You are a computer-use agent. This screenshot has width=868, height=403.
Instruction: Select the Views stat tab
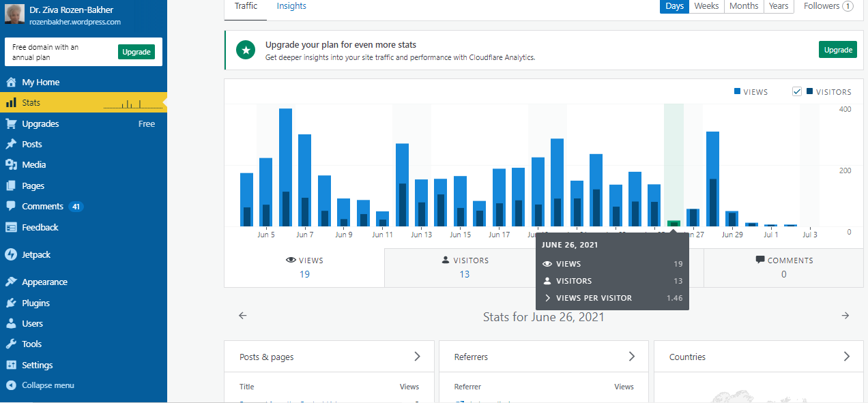pyautogui.click(x=304, y=267)
